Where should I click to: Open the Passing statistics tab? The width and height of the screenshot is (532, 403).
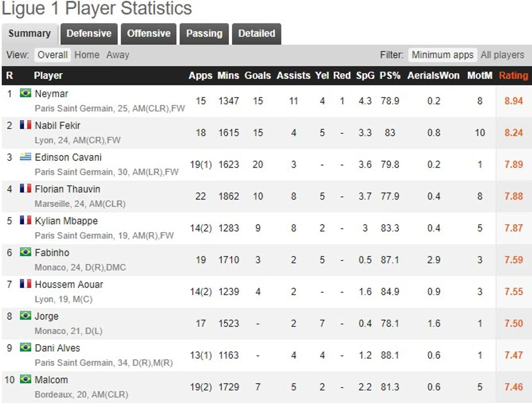click(x=204, y=34)
